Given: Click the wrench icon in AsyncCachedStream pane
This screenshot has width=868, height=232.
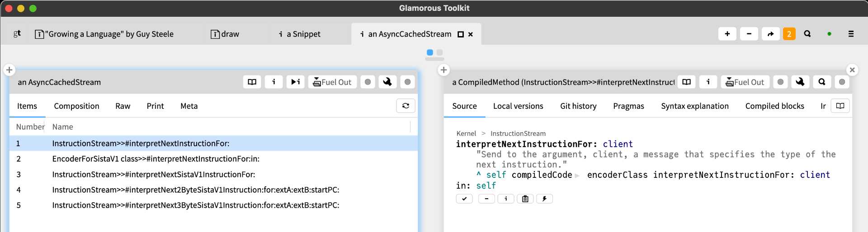Looking at the screenshot, I should click(387, 82).
